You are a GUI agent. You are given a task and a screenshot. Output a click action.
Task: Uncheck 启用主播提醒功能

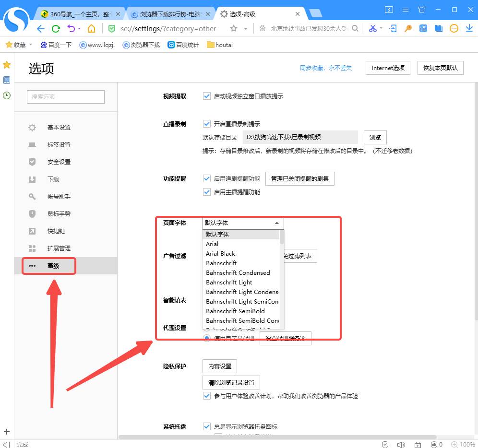[207, 192]
